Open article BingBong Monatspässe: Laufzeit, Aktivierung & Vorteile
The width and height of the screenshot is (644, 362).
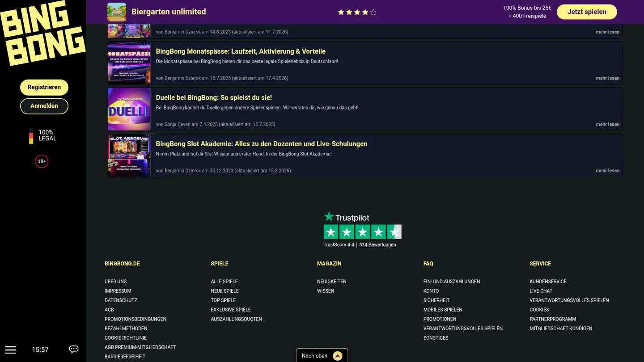click(x=241, y=51)
